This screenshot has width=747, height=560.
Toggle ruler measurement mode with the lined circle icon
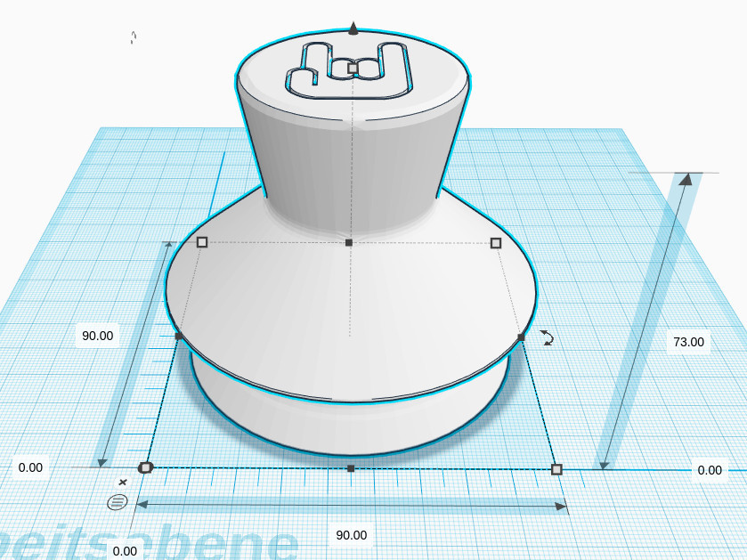coord(118,502)
